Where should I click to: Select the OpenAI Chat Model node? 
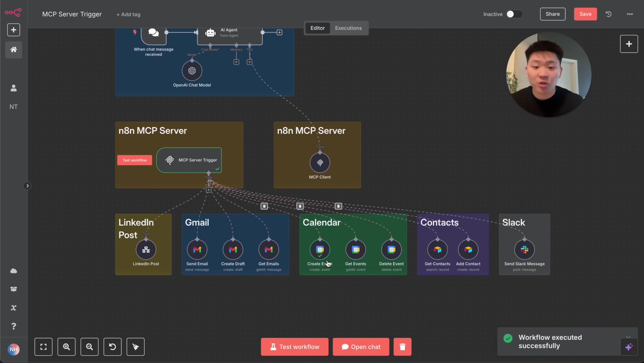click(x=192, y=71)
